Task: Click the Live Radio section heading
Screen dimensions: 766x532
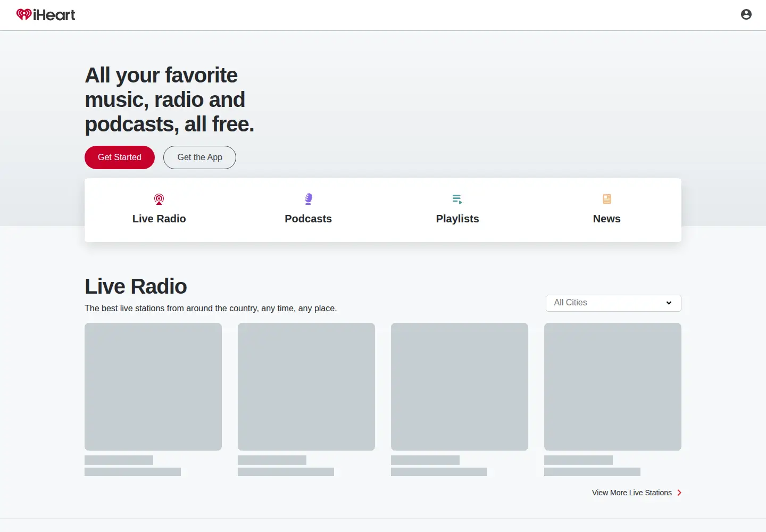Action: pyautogui.click(x=136, y=286)
